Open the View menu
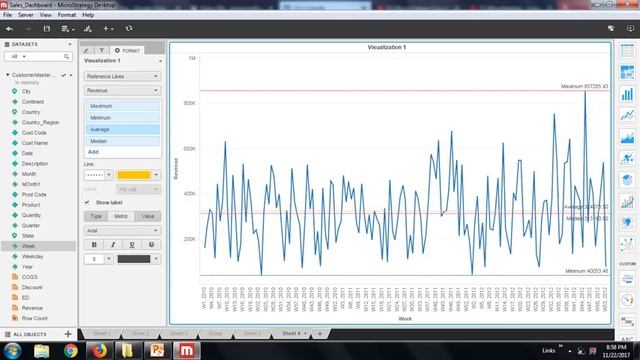Viewport: 640px width, 360px height. [45, 15]
